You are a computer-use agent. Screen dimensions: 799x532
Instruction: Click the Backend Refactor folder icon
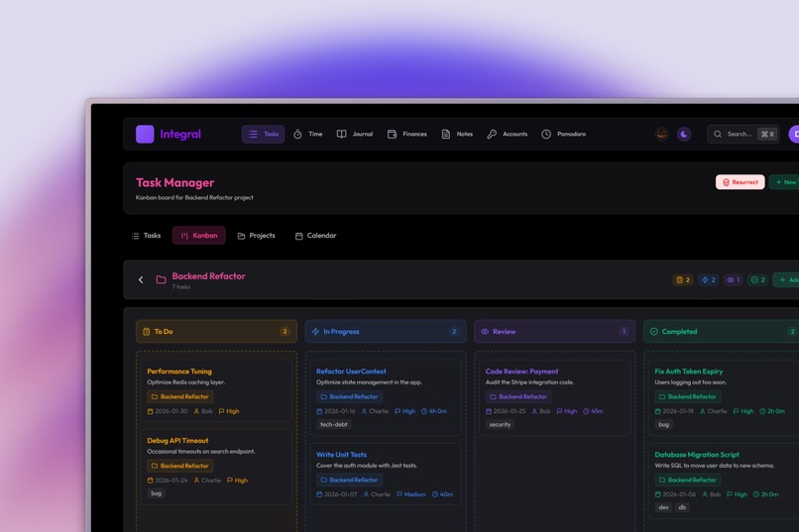161,279
